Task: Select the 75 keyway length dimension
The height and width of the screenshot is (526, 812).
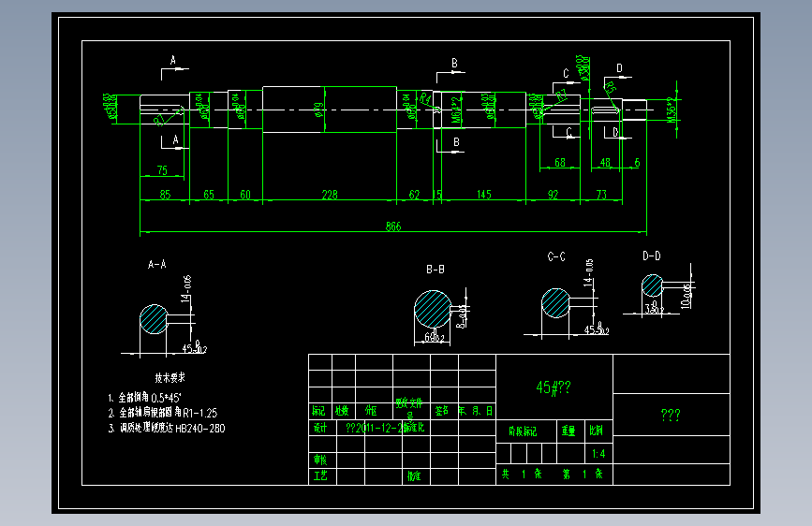Action: [x=162, y=170]
